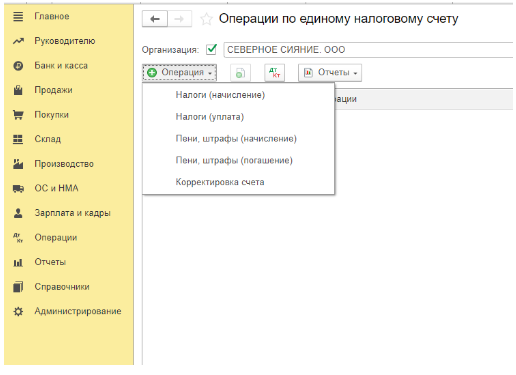Click the Отчеты bar chart sidebar icon
The width and height of the screenshot is (516, 375).
(x=18, y=262)
